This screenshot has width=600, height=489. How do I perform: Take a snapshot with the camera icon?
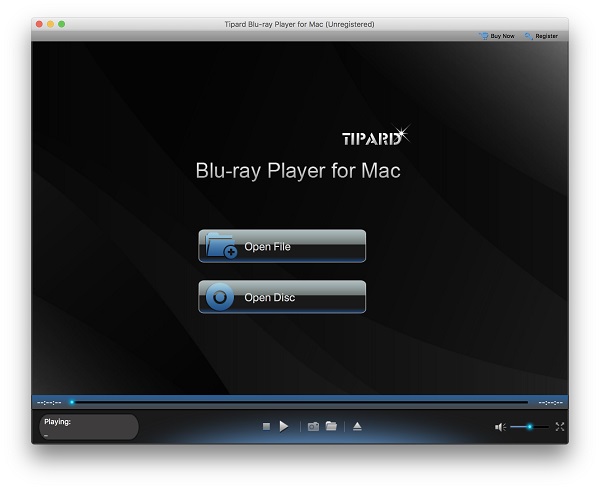click(x=313, y=426)
